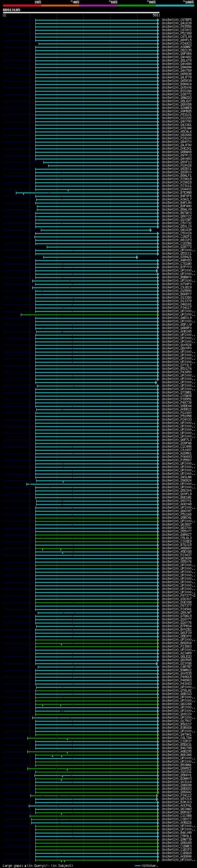Select the UniRef100_Q5XLI0 label

point(176,226)
